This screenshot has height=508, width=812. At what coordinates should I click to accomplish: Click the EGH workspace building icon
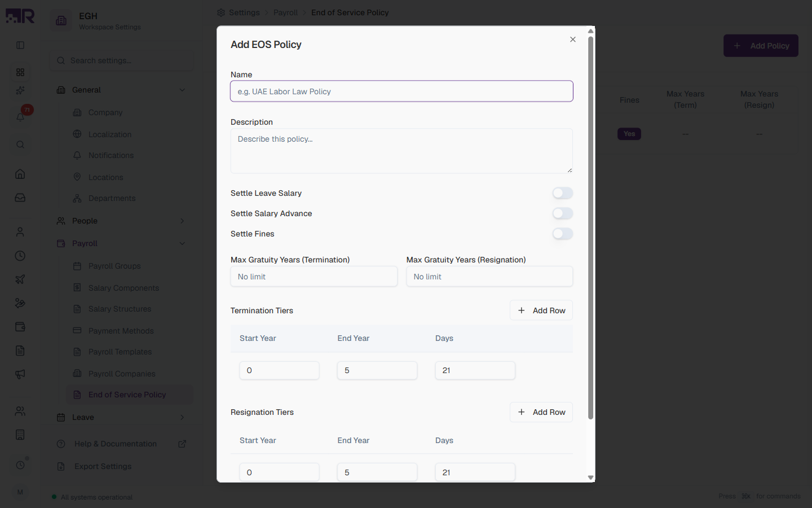61,21
